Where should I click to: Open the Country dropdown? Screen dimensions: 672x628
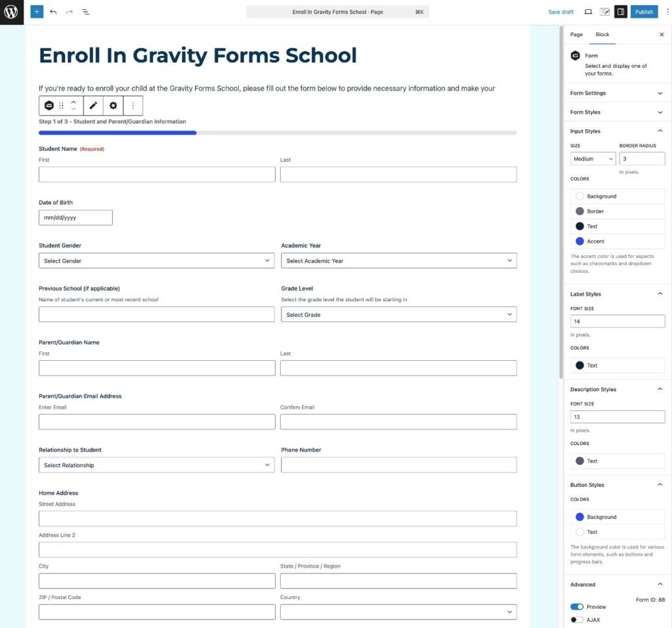pos(398,612)
